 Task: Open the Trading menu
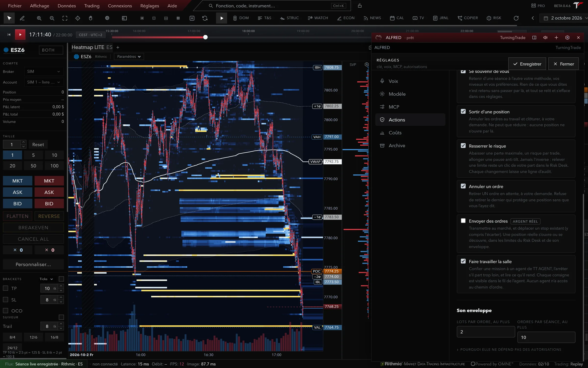click(92, 6)
